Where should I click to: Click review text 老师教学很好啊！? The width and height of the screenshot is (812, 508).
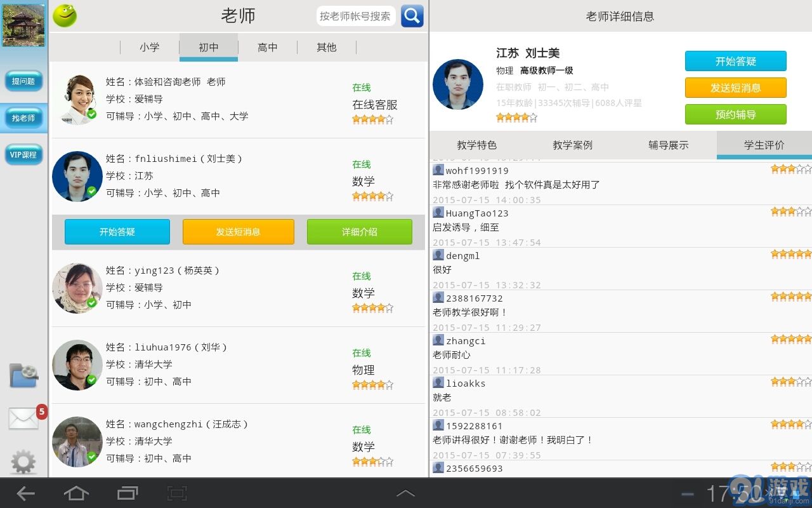point(470,312)
